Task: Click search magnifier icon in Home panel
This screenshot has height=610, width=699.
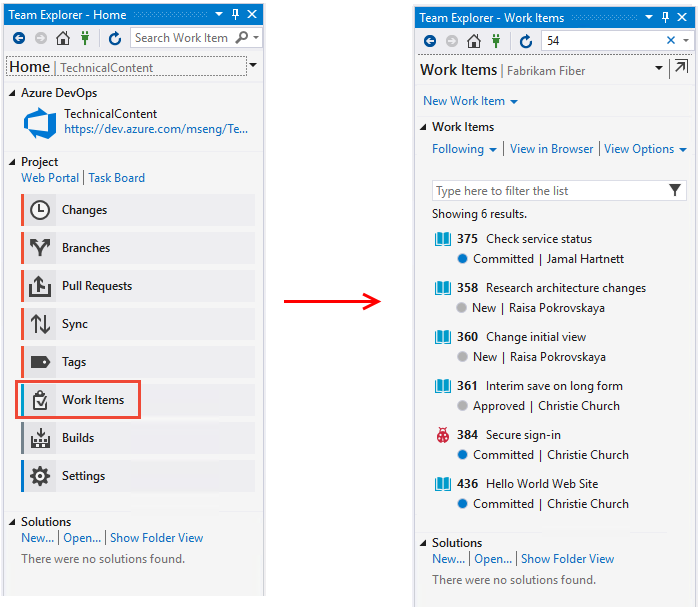Action: [242, 37]
